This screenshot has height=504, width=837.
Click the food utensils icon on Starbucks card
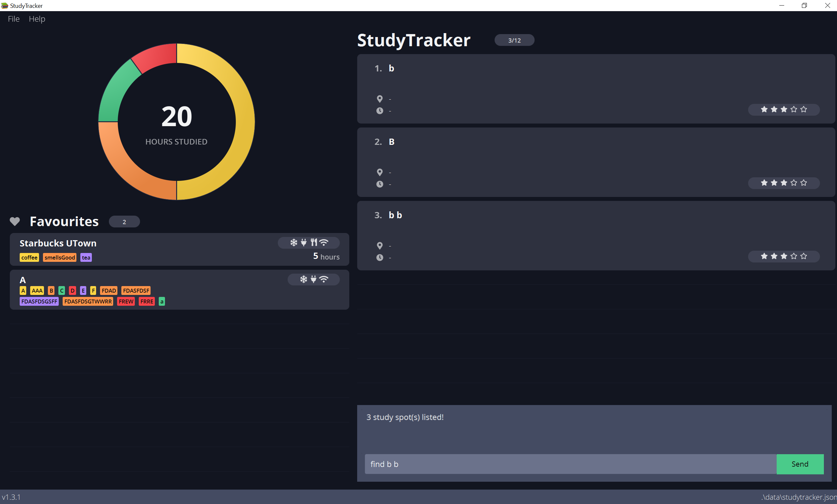coord(314,242)
